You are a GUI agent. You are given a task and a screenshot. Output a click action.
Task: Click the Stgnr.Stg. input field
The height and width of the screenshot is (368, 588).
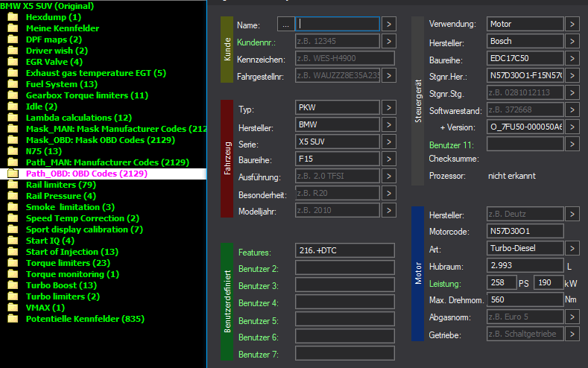pos(525,92)
